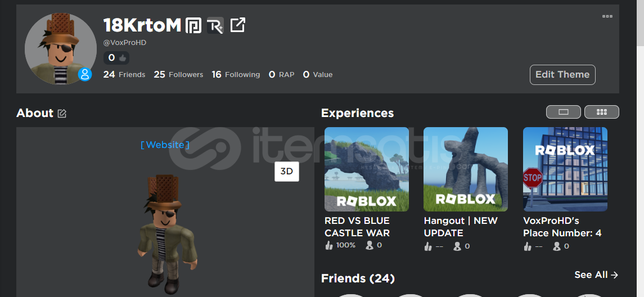Click the Hangout | NEW UPDATE title
644x297 pixels.
[x=461, y=227]
